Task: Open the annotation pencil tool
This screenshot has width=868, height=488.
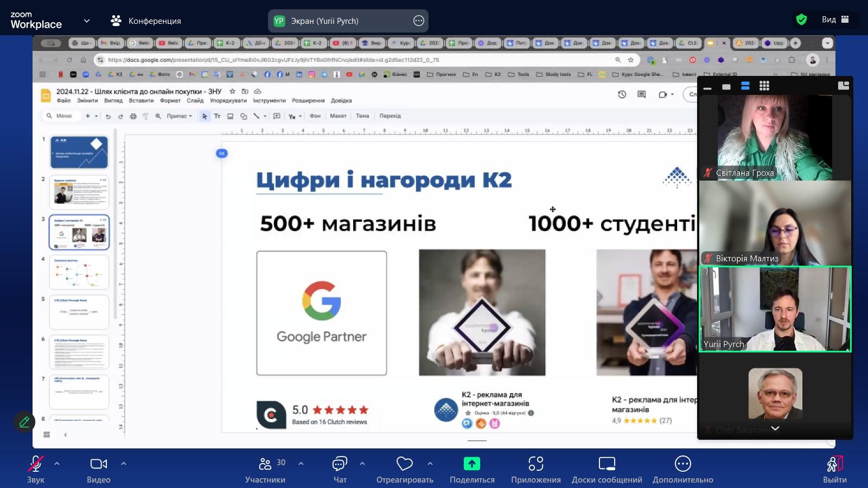Action: (x=24, y=422)
